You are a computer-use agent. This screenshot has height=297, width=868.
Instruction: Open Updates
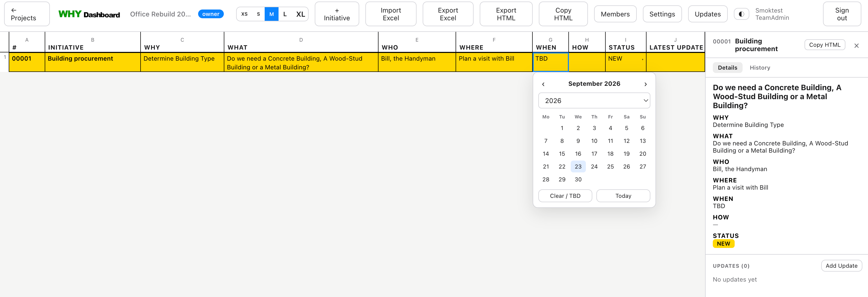[708, 14]
